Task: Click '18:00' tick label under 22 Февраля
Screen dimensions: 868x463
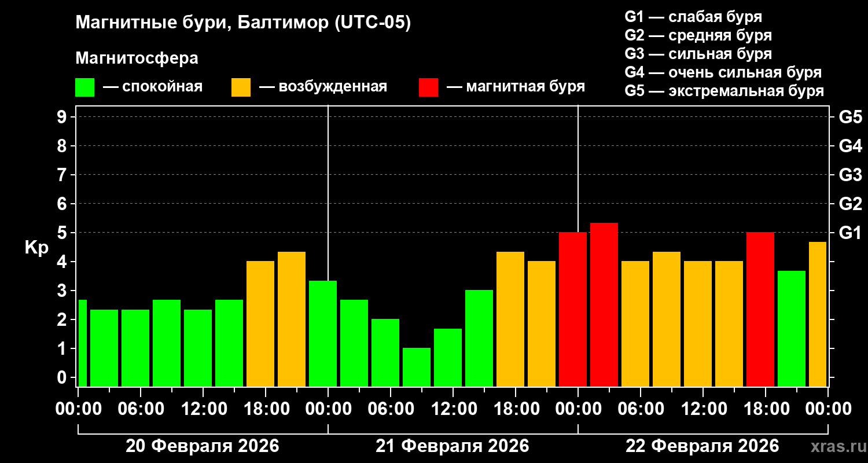Action: [x=766, y=409]
